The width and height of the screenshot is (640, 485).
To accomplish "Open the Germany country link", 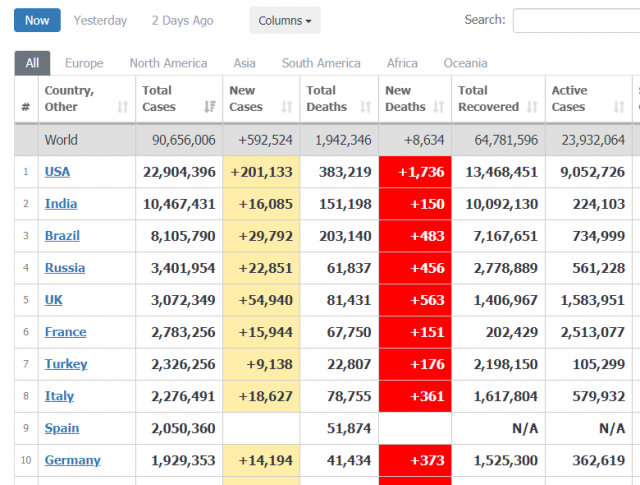I will click(72, 461).
